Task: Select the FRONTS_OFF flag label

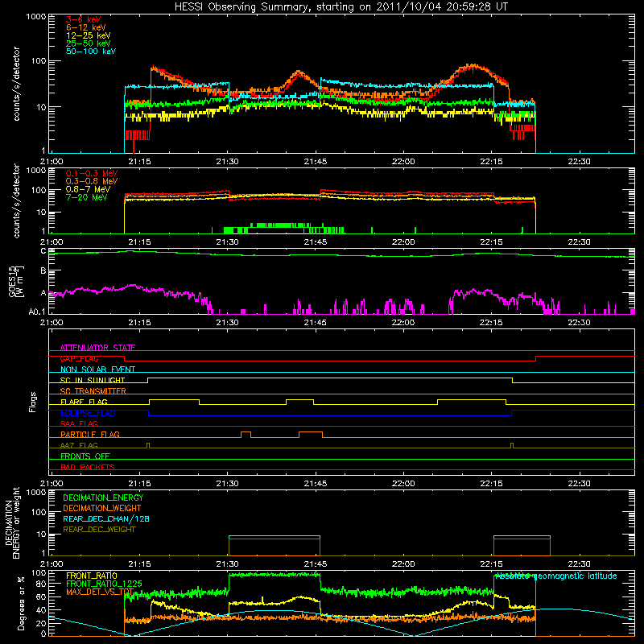Action: (x=85, y=456)
